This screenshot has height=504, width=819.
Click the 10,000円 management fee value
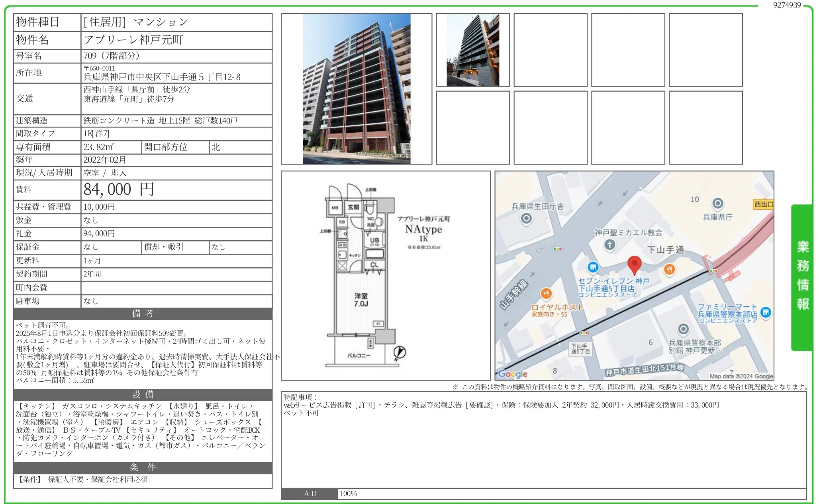(x=99, y=207)
